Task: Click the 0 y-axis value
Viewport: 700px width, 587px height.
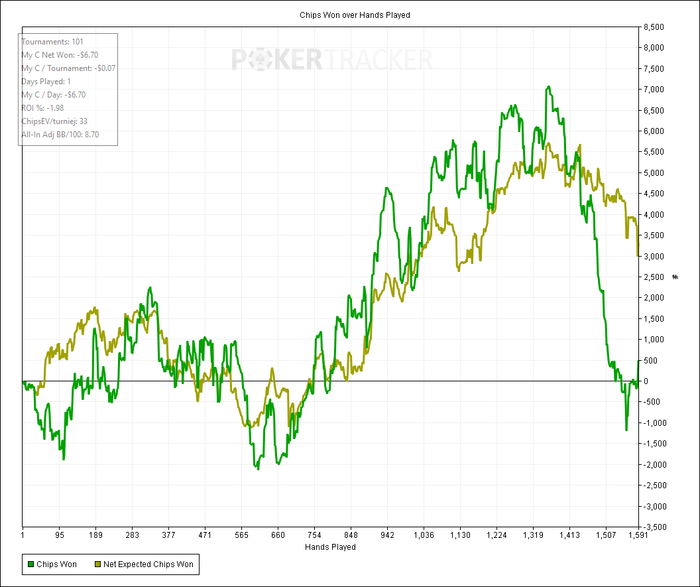Action: (x=646, y=381)
